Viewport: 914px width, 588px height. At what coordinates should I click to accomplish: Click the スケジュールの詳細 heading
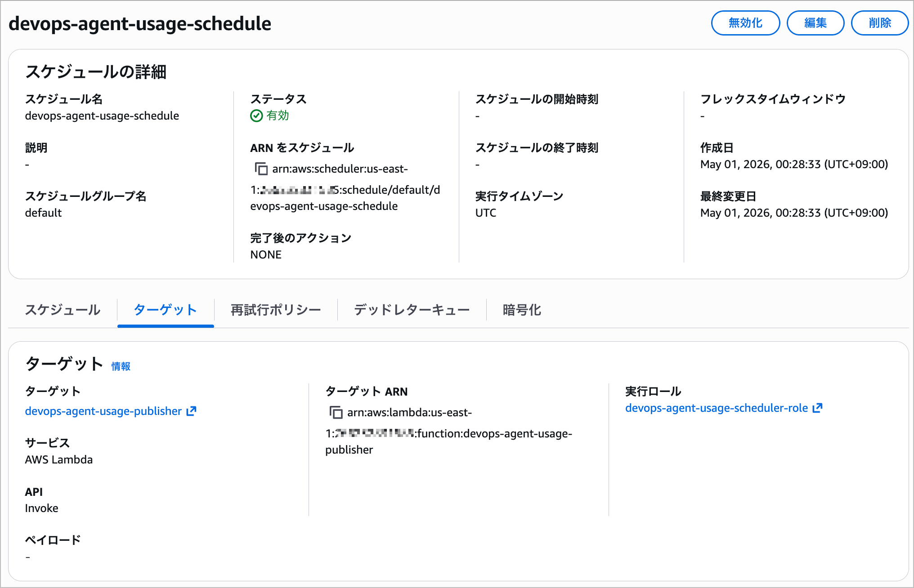[x=96, y=71]
